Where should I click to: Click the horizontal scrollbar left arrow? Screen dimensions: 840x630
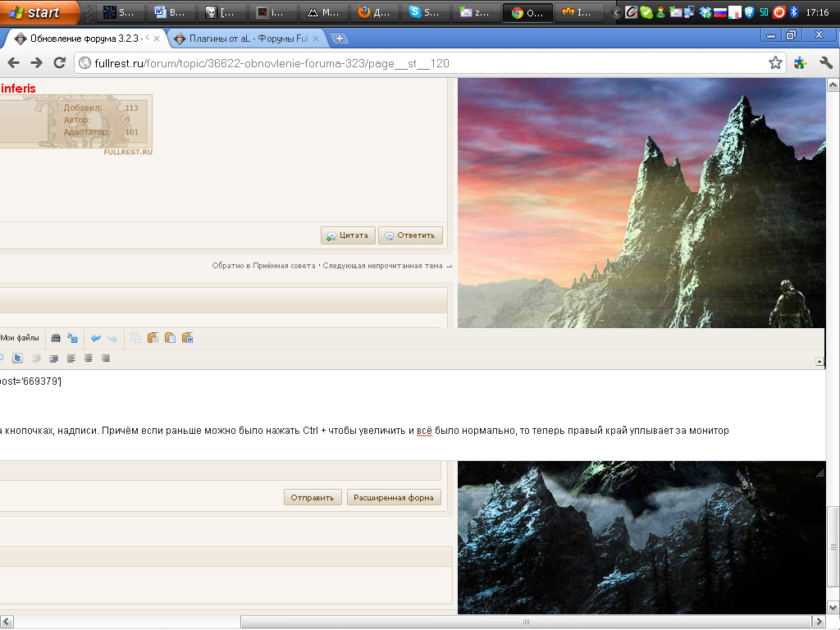[7, 622]
